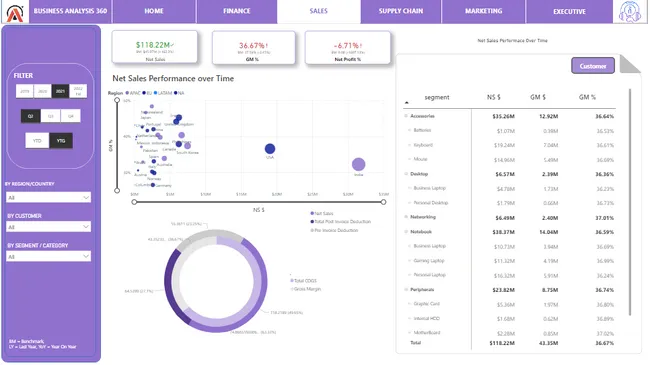Click top handle of GM % zoom slider
Screen dimensions: 650x365
117,100
